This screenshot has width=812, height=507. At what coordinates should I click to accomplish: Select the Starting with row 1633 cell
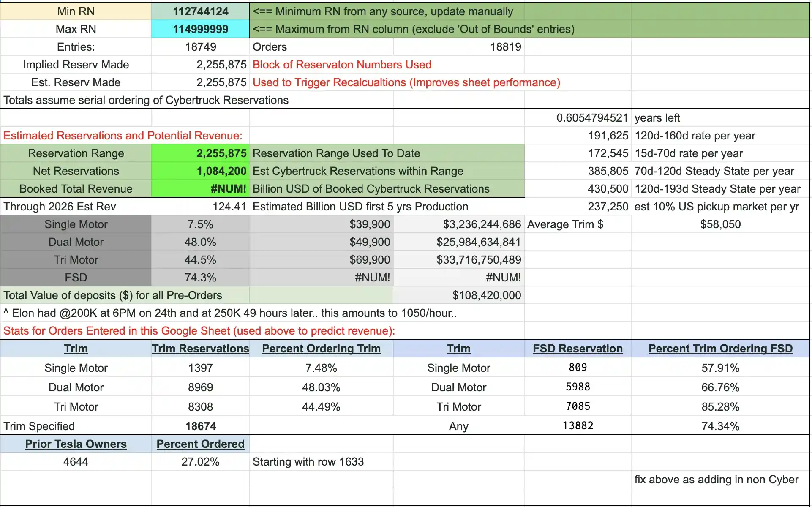pyautogui.click(x=321, y=462)
